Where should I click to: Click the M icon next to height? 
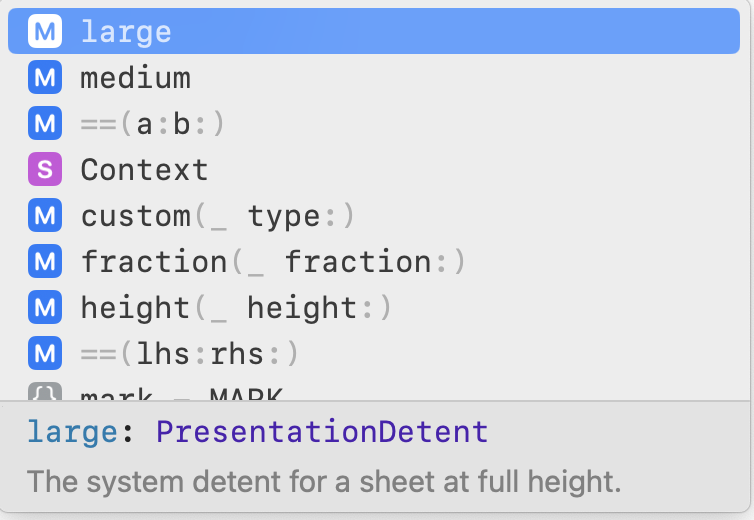pos(45,307)
